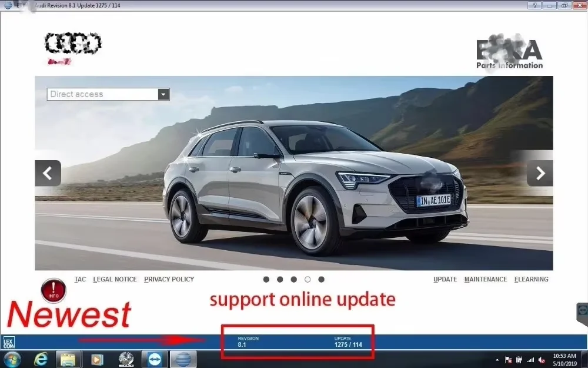Click the REVISION 8.1 status field
588x368 pixels.
coord(247,340)
